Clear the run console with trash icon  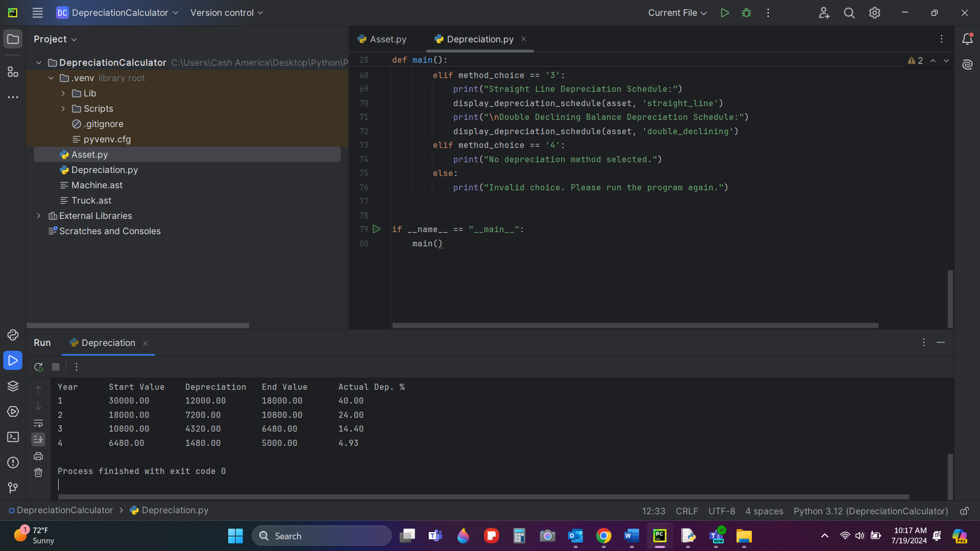38,473
